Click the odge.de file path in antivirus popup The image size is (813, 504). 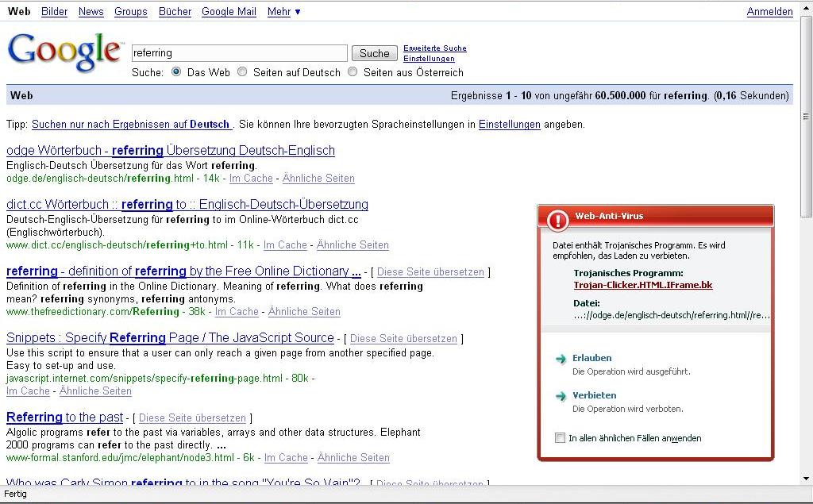click(x=672, y=315)
